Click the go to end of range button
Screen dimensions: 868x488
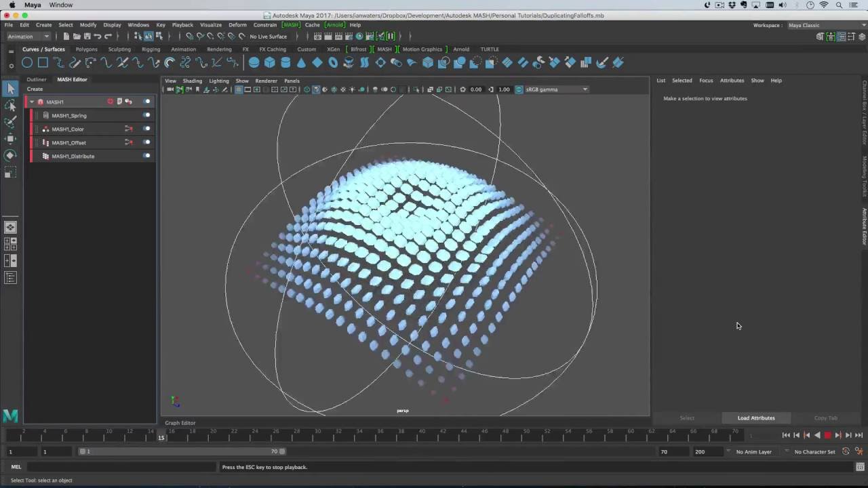(859, 435)
